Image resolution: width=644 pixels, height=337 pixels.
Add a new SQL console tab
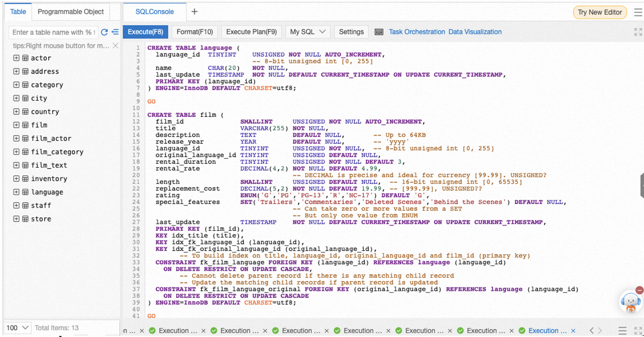pyautogui.click(x=194, y=12)
